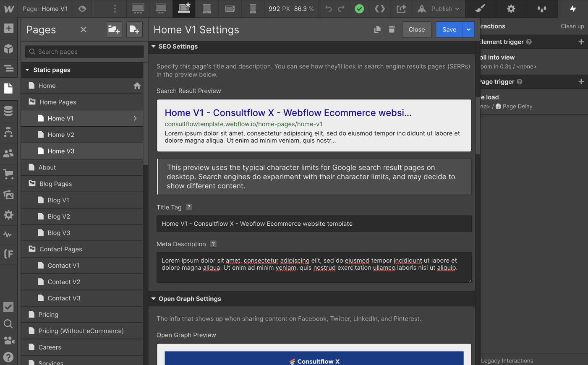
Task: Collapse the SEO Settings section
Action: pos(153,46)
